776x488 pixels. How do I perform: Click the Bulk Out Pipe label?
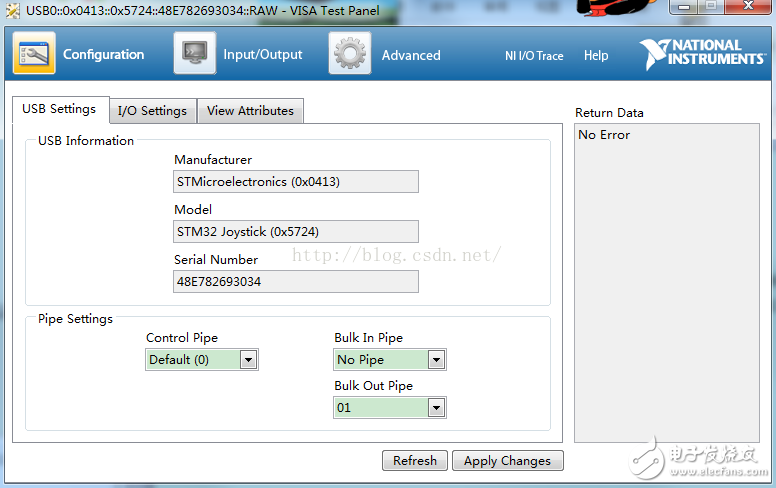(x=373, y=386)
